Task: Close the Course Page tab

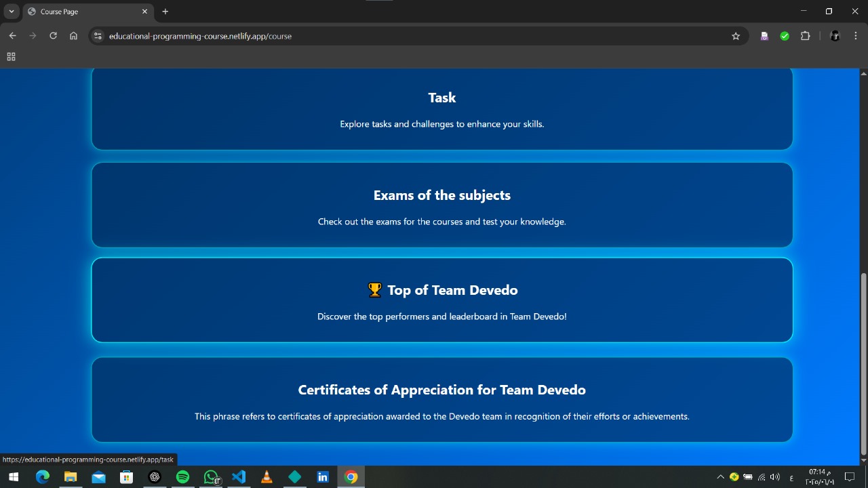Action: point(144,12)
